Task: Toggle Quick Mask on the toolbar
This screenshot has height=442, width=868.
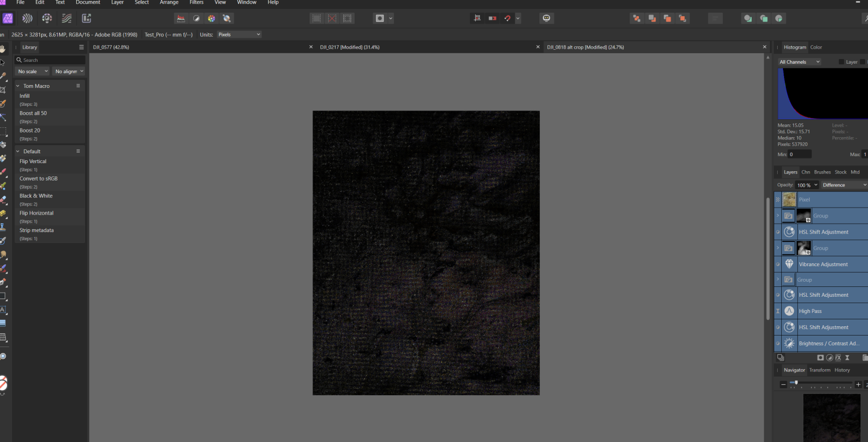Action: [380, 19]
